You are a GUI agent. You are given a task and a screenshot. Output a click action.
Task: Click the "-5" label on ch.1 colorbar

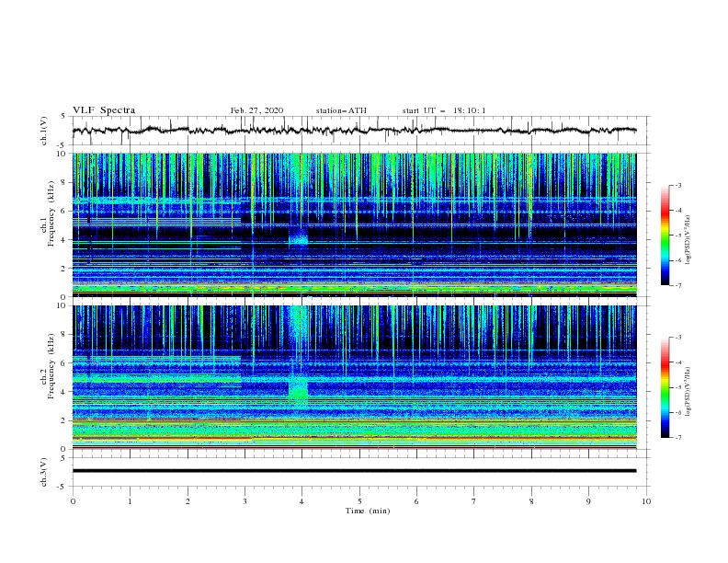[x=677, y=236]
